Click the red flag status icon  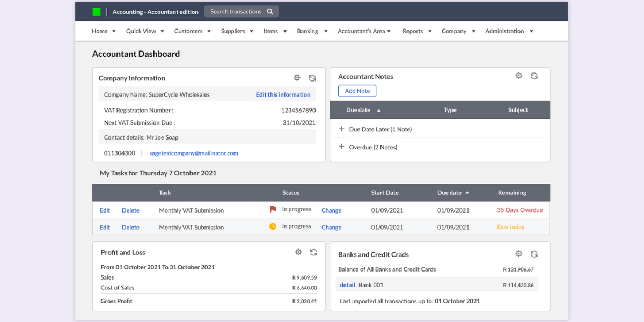(273, 210)
